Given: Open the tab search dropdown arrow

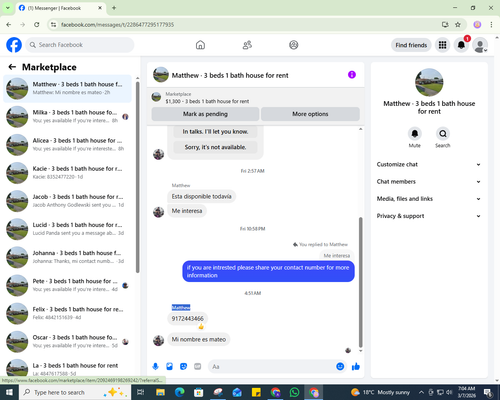Looking at the screenshot, I should pos(7,8).
